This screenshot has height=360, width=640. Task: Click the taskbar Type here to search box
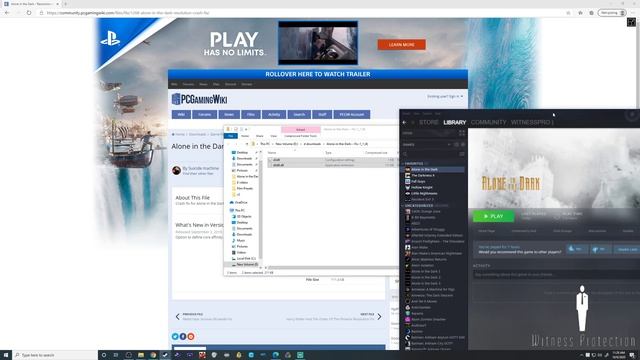[55, 355]
